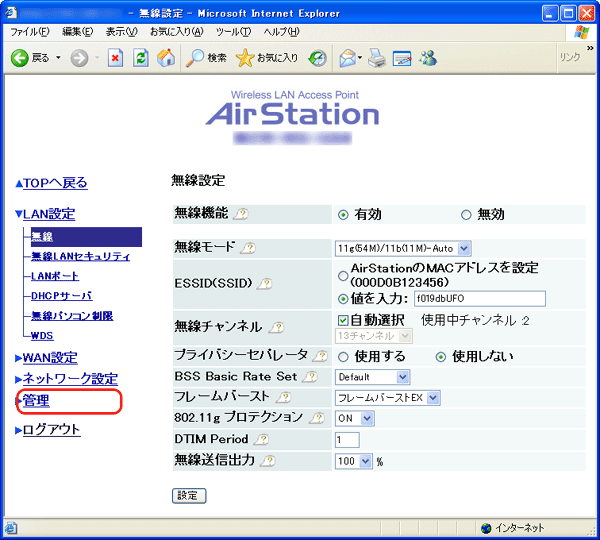Open the 無線パソコン制限 link
The image size is (600, 540).
click(x=72, y=316)
